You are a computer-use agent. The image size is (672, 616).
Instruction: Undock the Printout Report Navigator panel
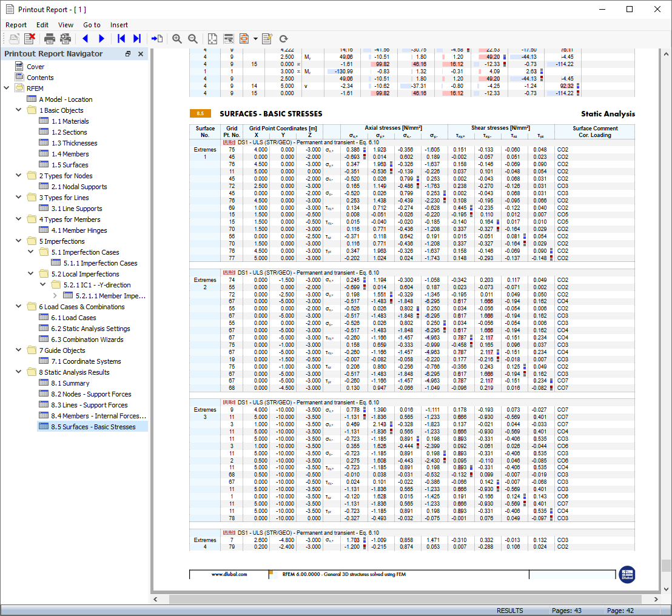(128, 54)
